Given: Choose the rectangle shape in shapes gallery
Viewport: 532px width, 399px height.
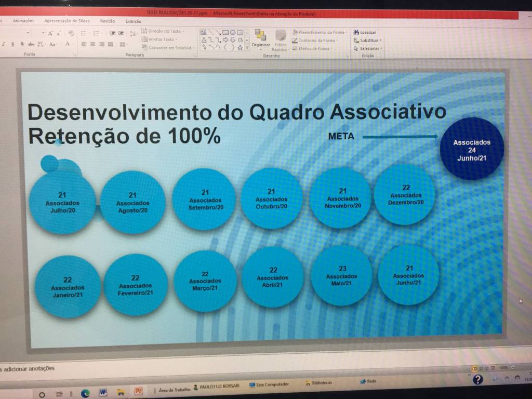Looking at the screenshot, I should coord(225,32).
